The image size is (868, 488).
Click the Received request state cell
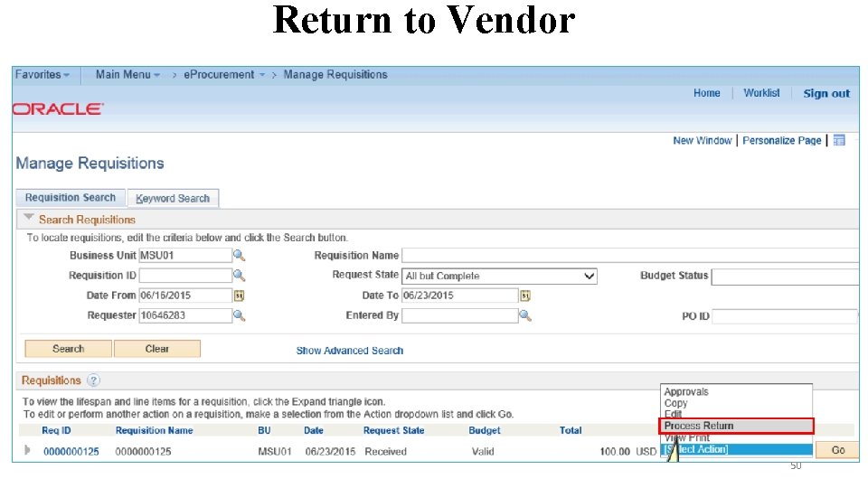(386, 452)
